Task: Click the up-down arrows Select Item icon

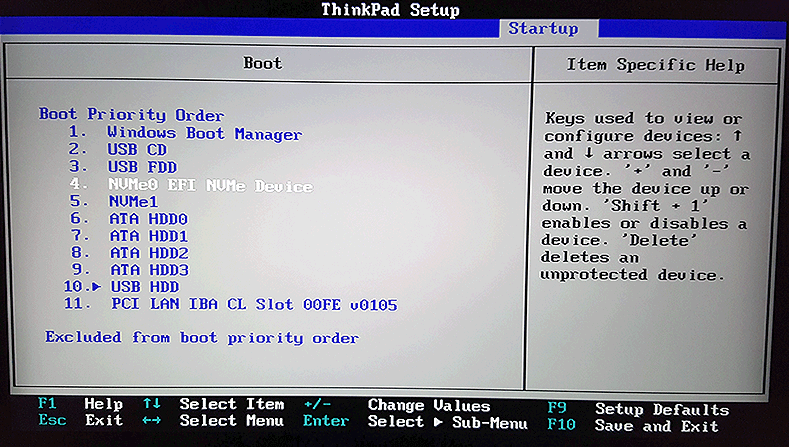Action: click(151, 404)
